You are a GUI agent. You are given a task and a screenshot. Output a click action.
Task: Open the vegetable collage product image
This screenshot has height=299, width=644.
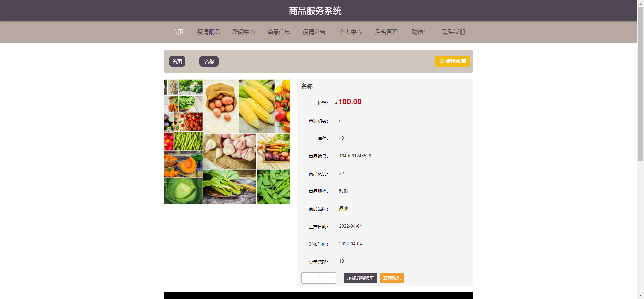227,142
